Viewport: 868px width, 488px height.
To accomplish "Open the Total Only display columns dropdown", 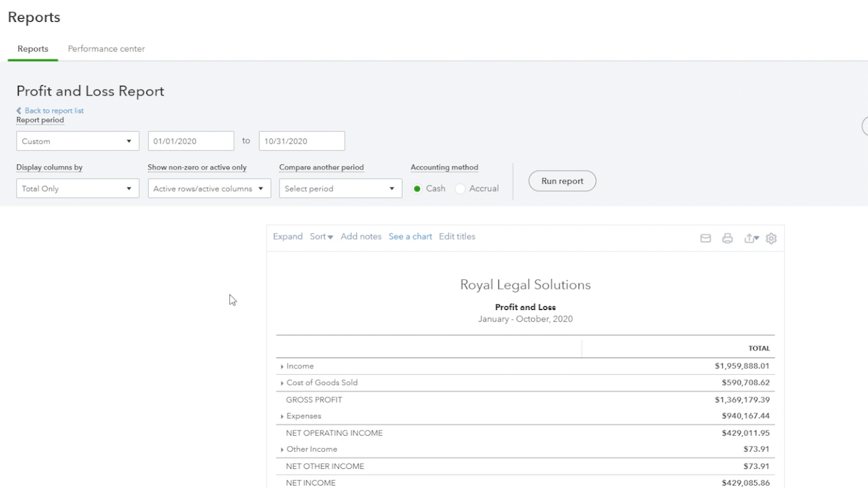I will coord(78,188).
